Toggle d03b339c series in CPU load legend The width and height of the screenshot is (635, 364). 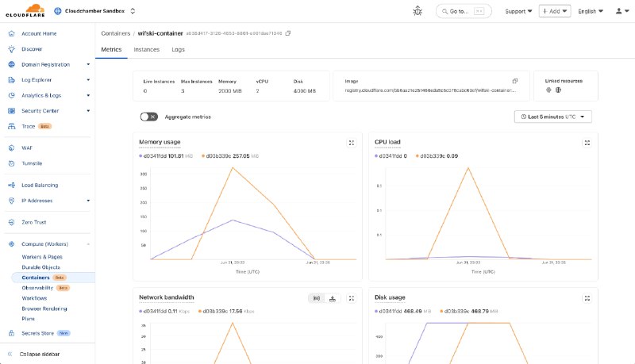point(437,155)
